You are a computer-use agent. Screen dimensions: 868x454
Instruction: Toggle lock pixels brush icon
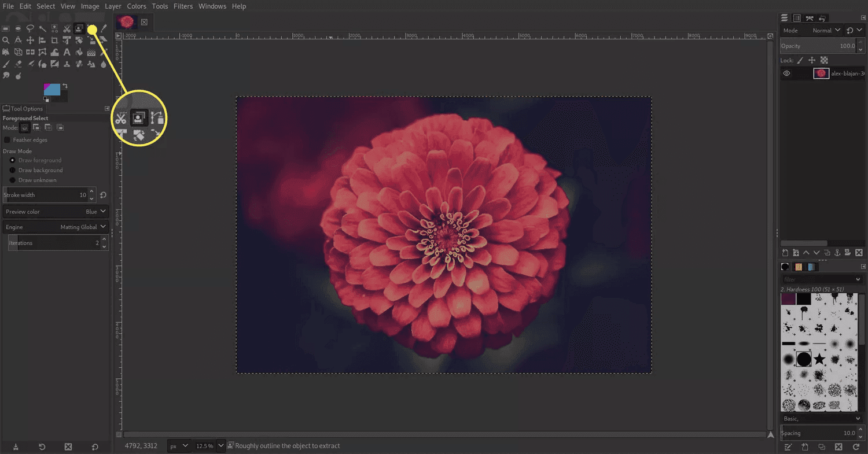point(800,60)
